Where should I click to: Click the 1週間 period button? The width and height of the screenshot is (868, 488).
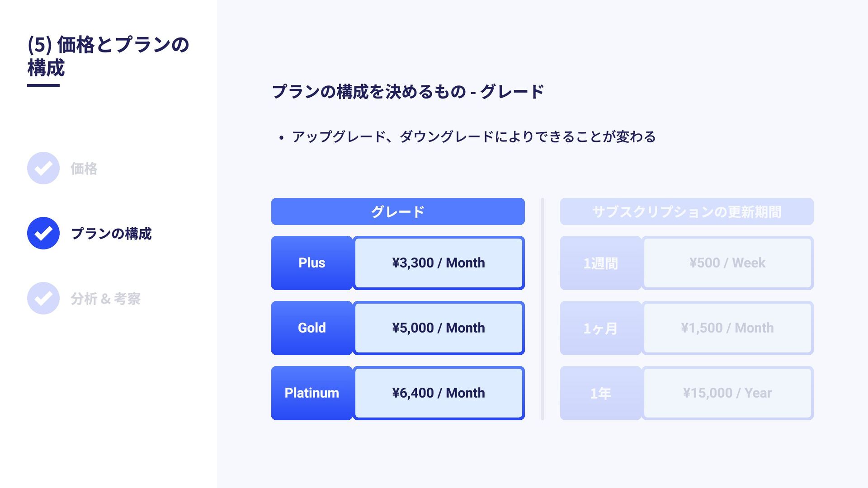pos(601,263)
